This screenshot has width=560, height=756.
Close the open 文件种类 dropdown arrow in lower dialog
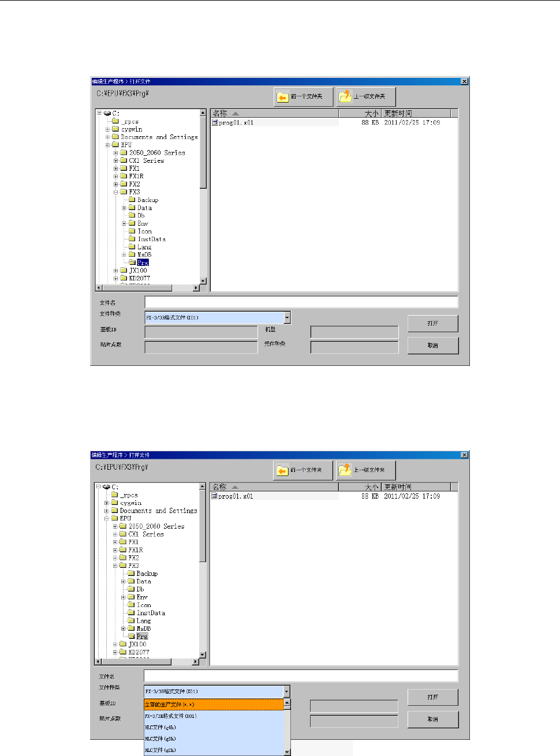[x=286, y=691]
